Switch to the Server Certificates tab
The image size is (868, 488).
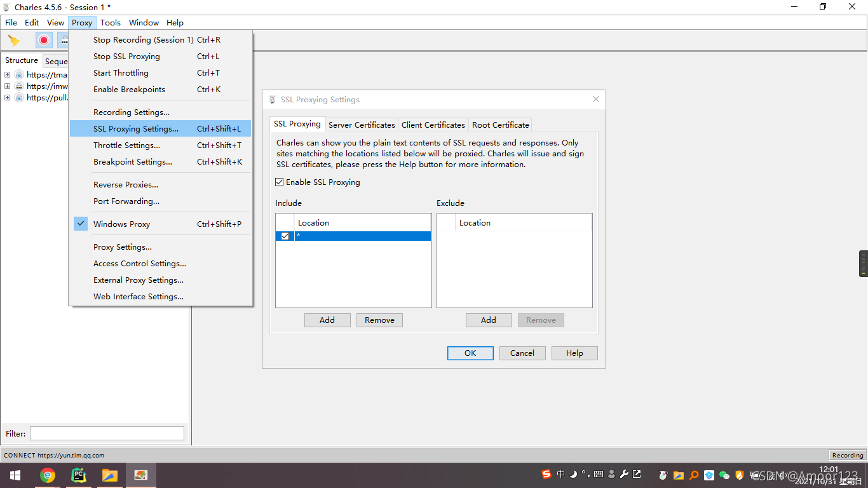click(362, 125)
